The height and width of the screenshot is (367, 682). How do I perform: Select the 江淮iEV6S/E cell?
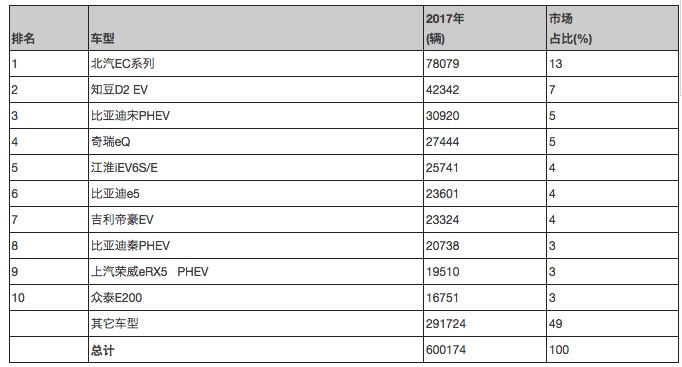click(x=256, y=168)
